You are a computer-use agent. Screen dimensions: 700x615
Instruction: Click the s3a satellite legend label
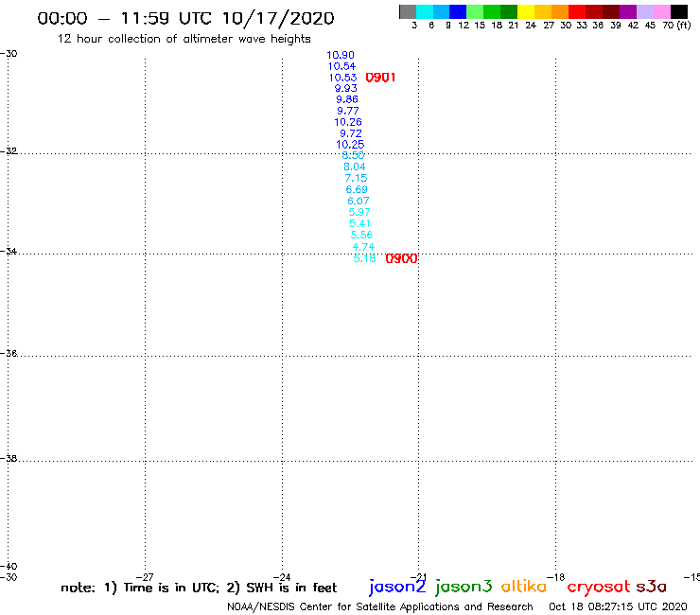(x=652, y=588)
